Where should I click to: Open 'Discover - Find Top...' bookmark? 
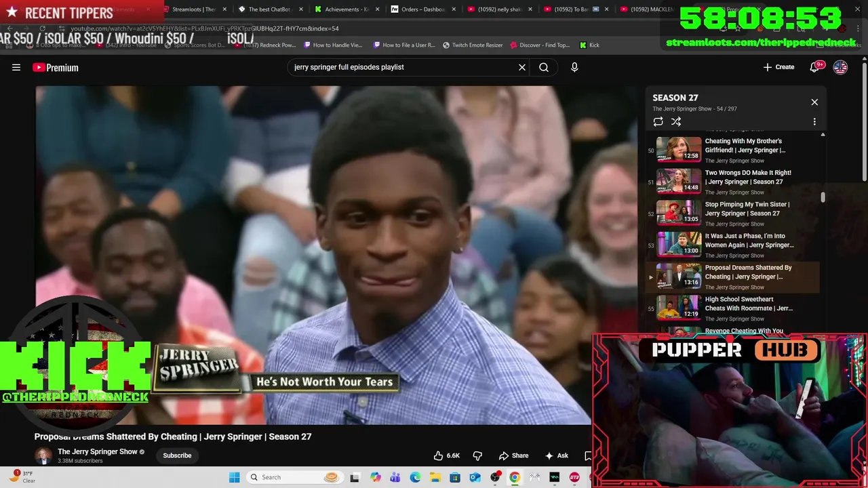[540, 45]
